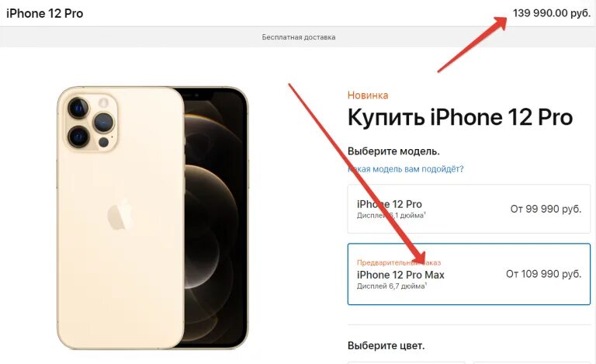This screenshot has width=596, height=364.
Task: Click the gold iPhone product image
Action: tap(152, 218)
